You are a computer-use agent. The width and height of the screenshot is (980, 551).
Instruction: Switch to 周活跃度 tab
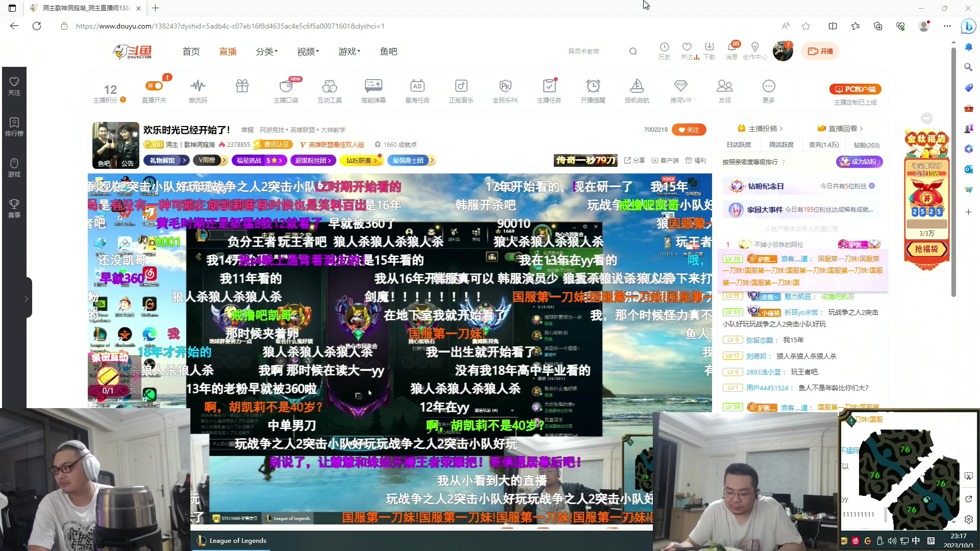[x=781, y=145]
